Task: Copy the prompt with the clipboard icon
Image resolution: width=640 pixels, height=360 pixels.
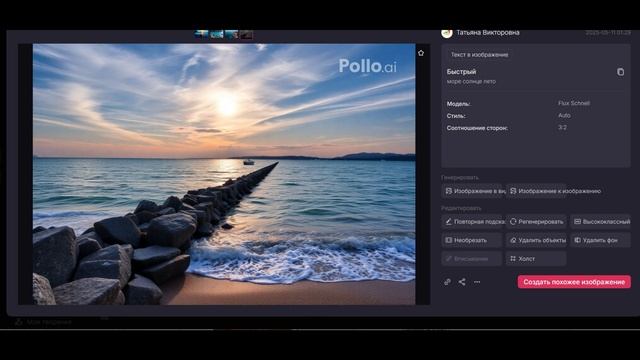Action: tap(620, 72)
